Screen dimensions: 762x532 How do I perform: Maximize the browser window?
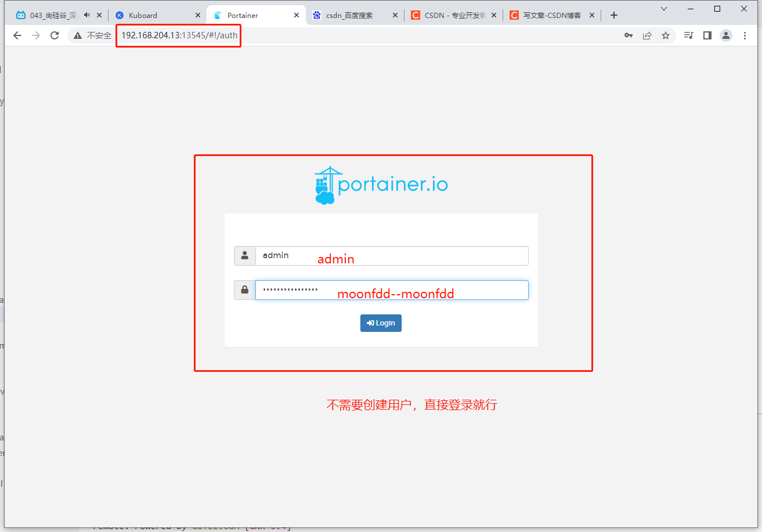tap(717, 9)
